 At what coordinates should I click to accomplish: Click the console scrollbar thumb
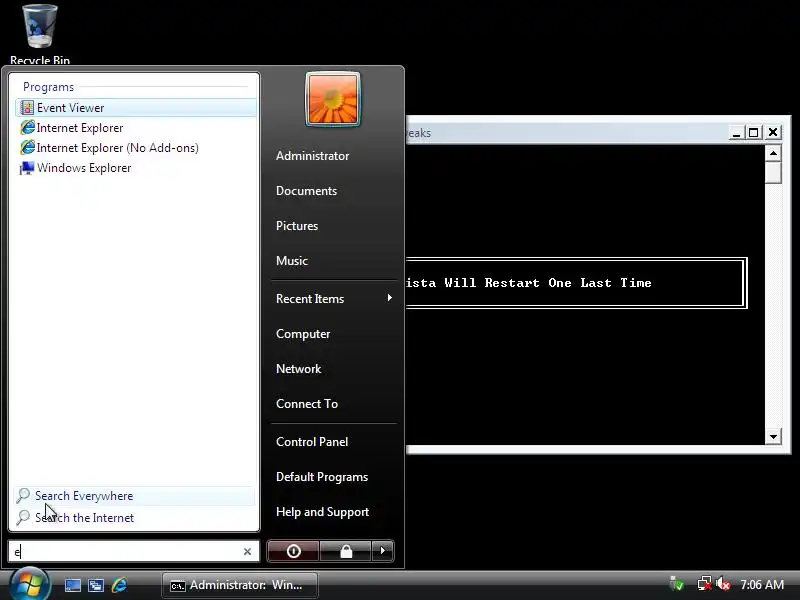click(x=773, y=172)
